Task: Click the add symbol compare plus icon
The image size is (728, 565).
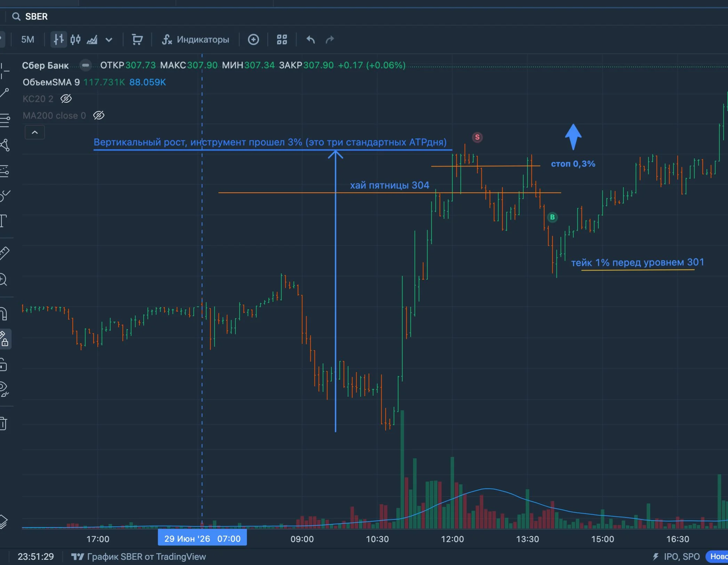Action: (253, 40)
